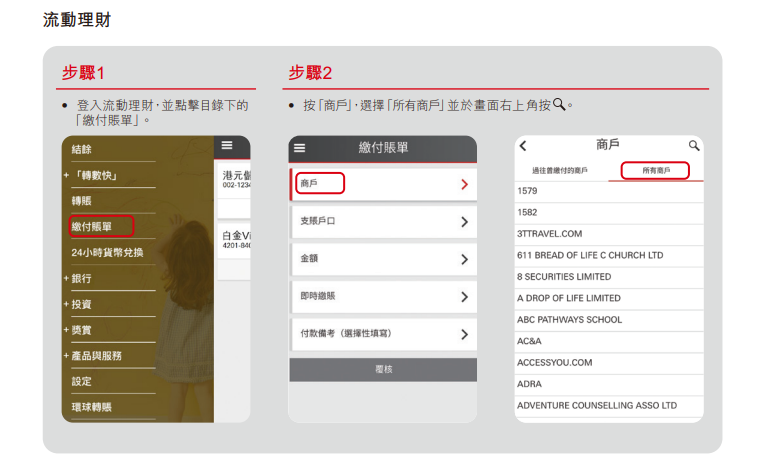
Task: Click the search magnifier in 商戶 header
Action: tap(694, 146)
